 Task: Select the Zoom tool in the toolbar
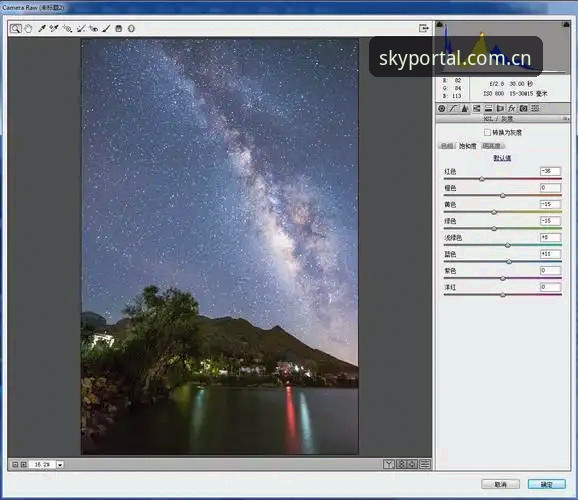tap(15, 28)
